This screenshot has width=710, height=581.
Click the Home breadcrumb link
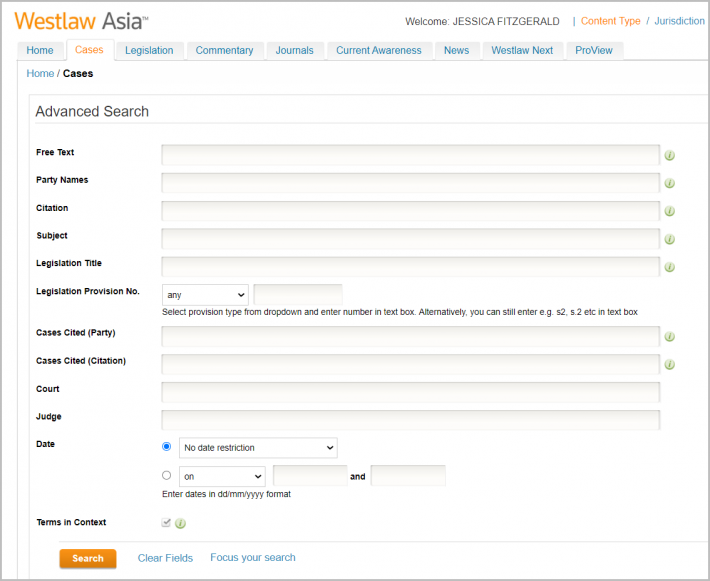pos(40,73)
